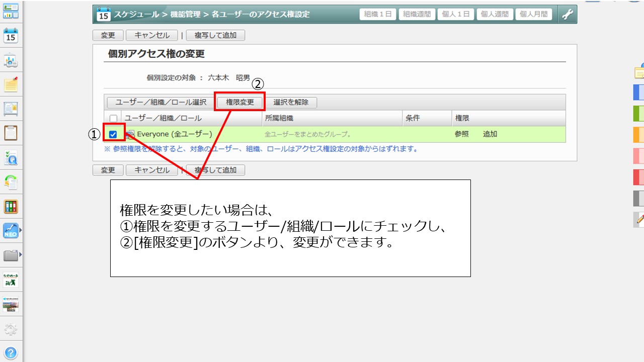The height and width of the screenshot is (362, 644).
Task: Click the 条件 column header
Action: [x=413, y=118]
